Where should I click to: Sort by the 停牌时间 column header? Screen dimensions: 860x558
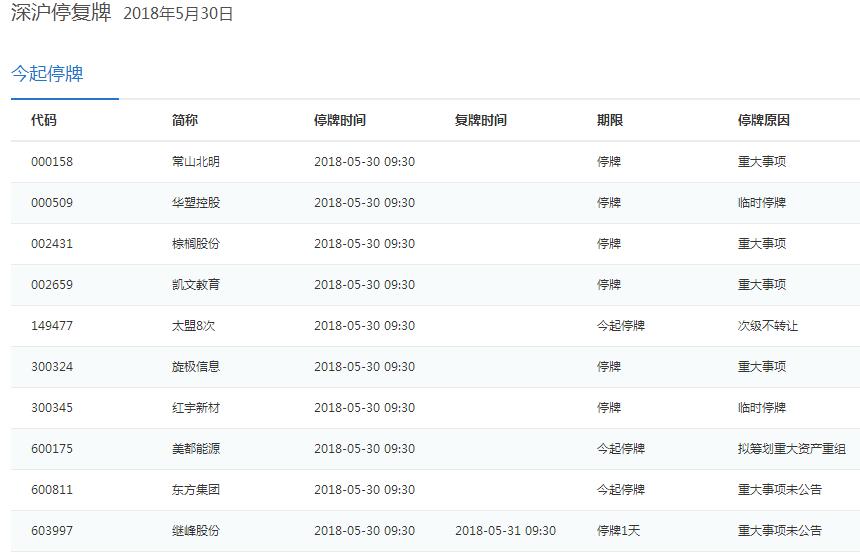click(x=340, y=120)
